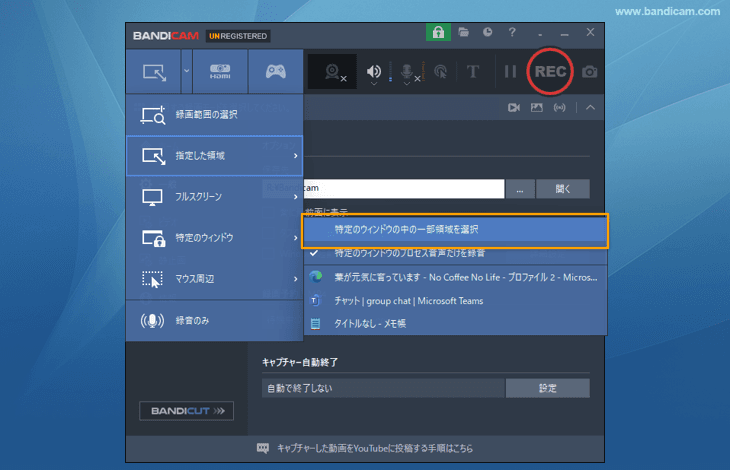Choose 録音のみ menu item

tap(215, 321)
